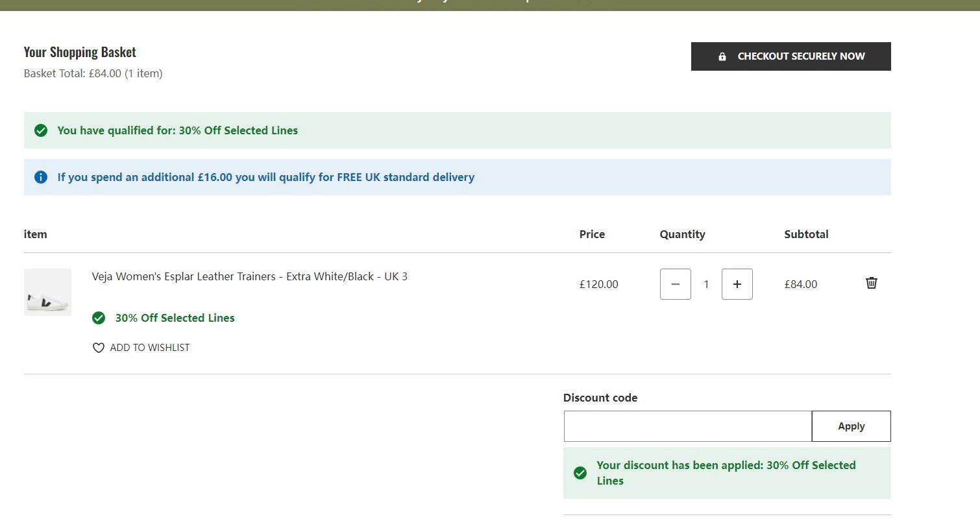Open Veja Women's Esplar Leather Trainers link

pyautogui.click(x=250, y=276)
